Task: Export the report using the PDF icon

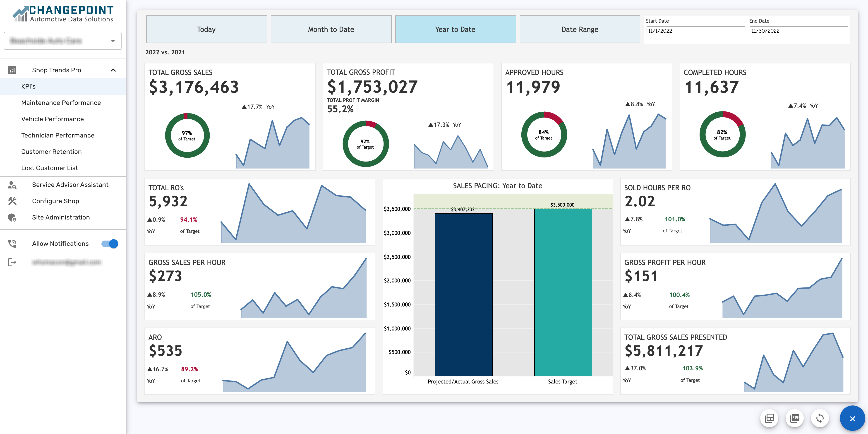Action: [x=795, y=418]
